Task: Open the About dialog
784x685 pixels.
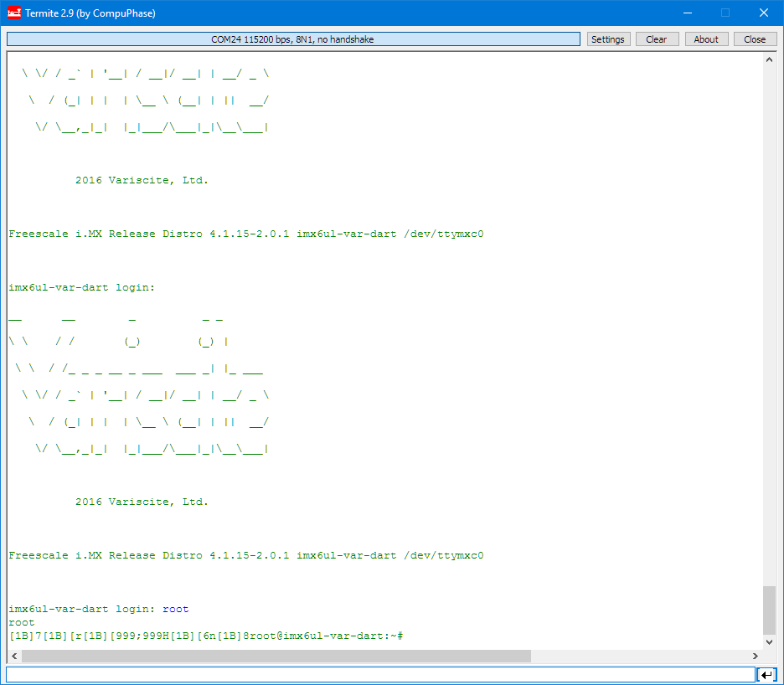Action: click(706, 39)
